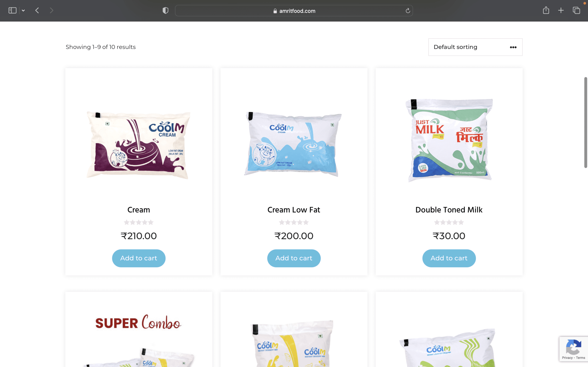Reload the page with the refresh icon
588x367 pixels.
pos(408,11)
